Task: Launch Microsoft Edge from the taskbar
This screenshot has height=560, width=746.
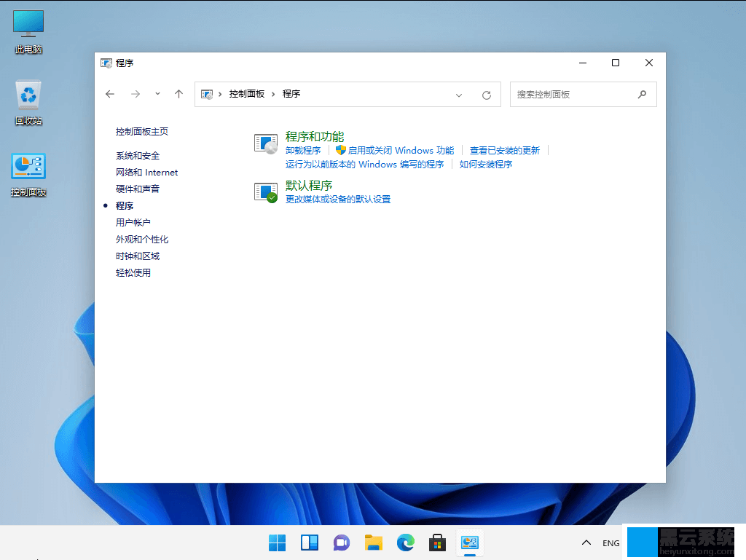Action: pos(405,543)
